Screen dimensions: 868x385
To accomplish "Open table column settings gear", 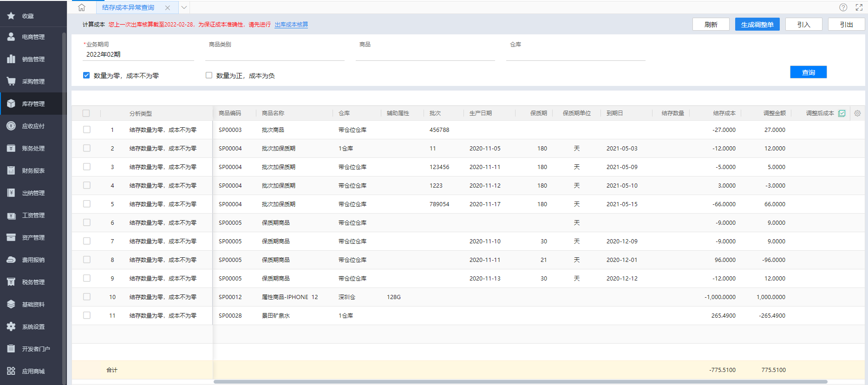I will point(857,113).
